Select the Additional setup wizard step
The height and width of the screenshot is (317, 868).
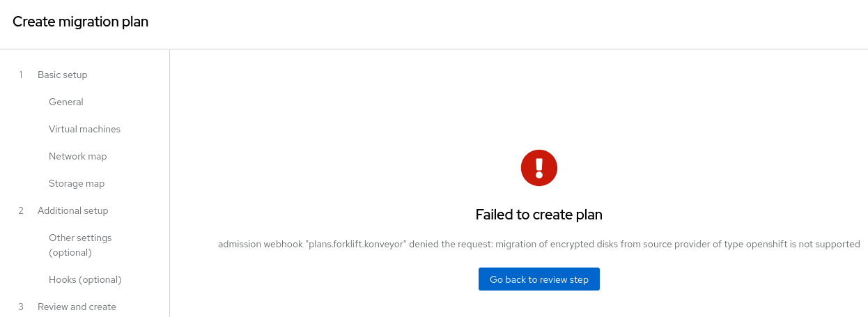point(73,210)
